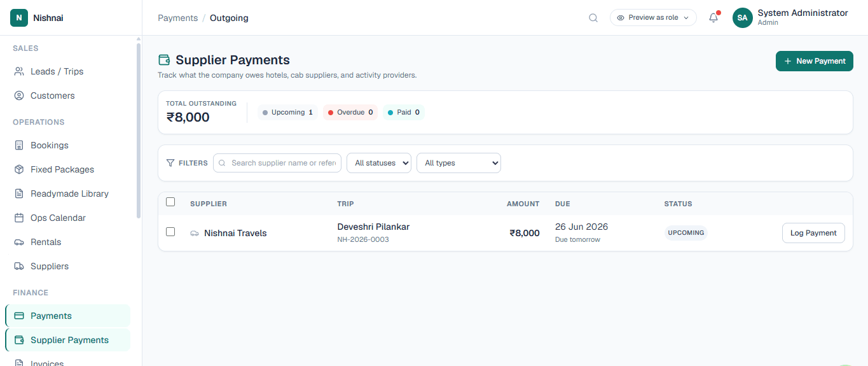Image resolution: width=868 pixels, height=366 pixels.
Task: Filter by Paid chip
Action: (403, 112)
